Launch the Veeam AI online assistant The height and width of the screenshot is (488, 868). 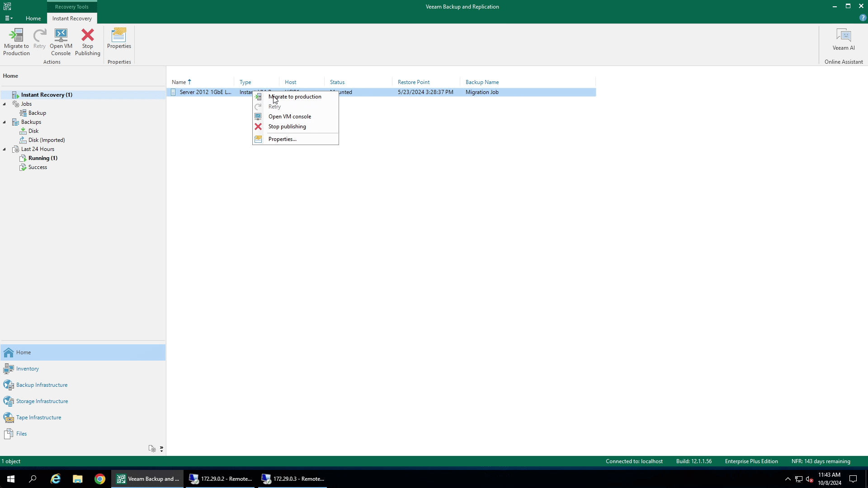tap(843, 40)
